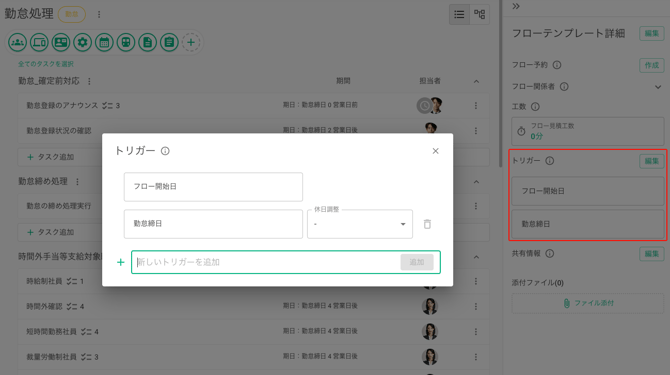
Task: Click the フロー見積工数 field
Action: (588, 131)
